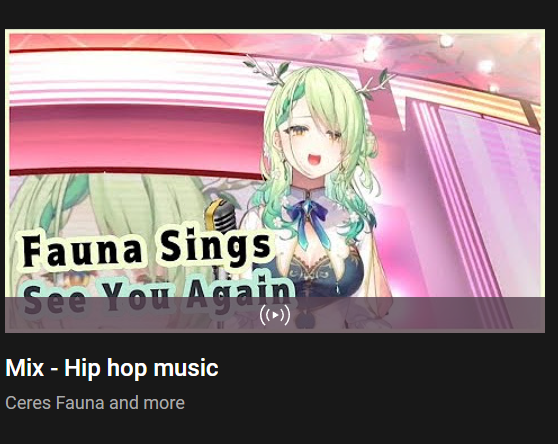Click the word Mix in the title
This screenshot has height=444, width=558.
(24, 368)
